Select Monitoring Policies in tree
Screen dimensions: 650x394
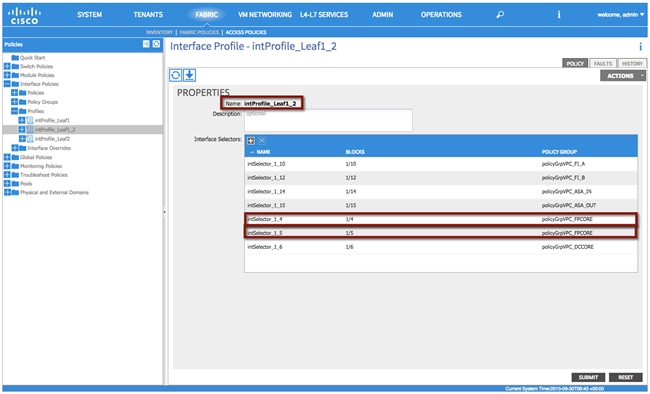tap(41, 166)
